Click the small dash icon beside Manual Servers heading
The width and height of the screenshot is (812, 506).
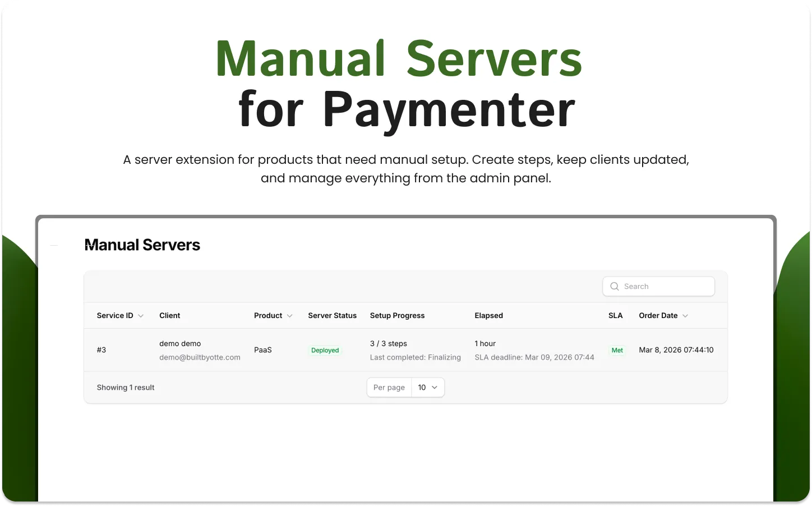pyautogui.click(x=54, y=245)
